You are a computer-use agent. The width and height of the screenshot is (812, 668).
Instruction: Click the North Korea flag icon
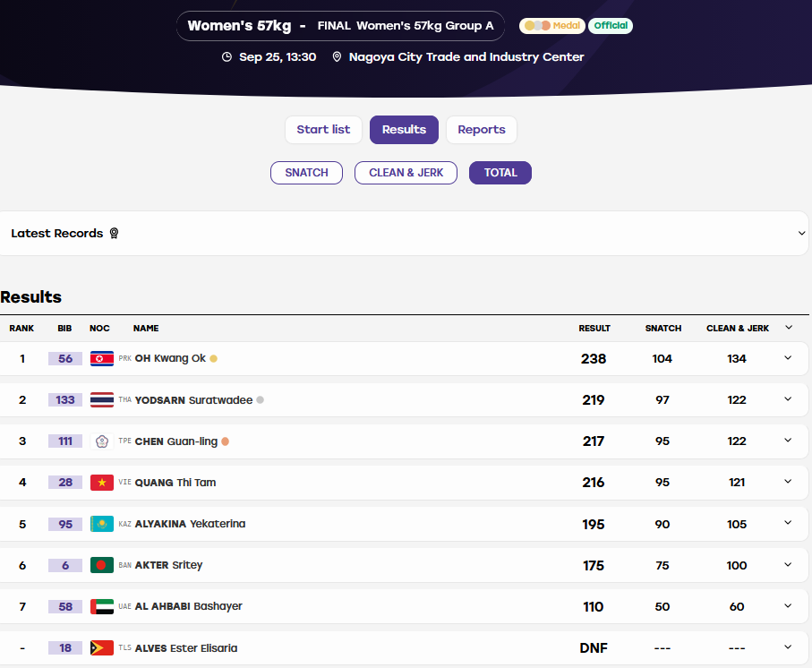click(102, 358)
